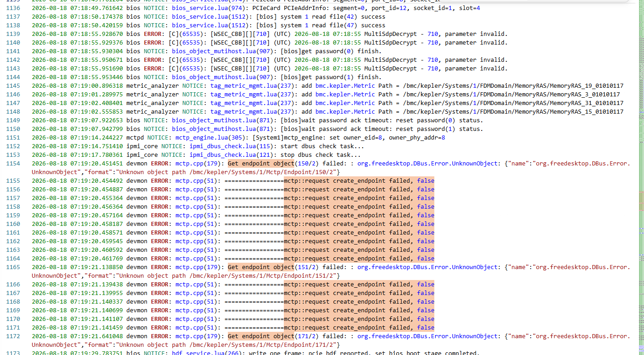Click timestamp 07:19:21.139955
The width and height of the screenshot is (644, 355).
[96, 293]
